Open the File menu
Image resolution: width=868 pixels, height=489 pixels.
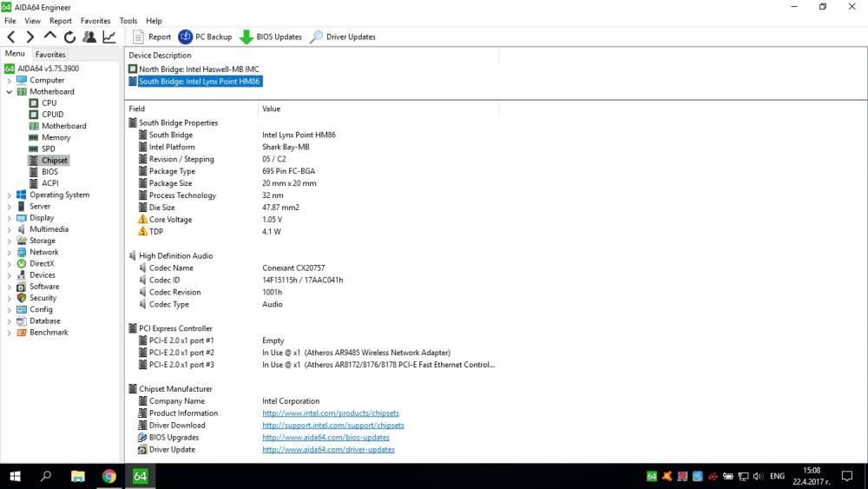10,21
